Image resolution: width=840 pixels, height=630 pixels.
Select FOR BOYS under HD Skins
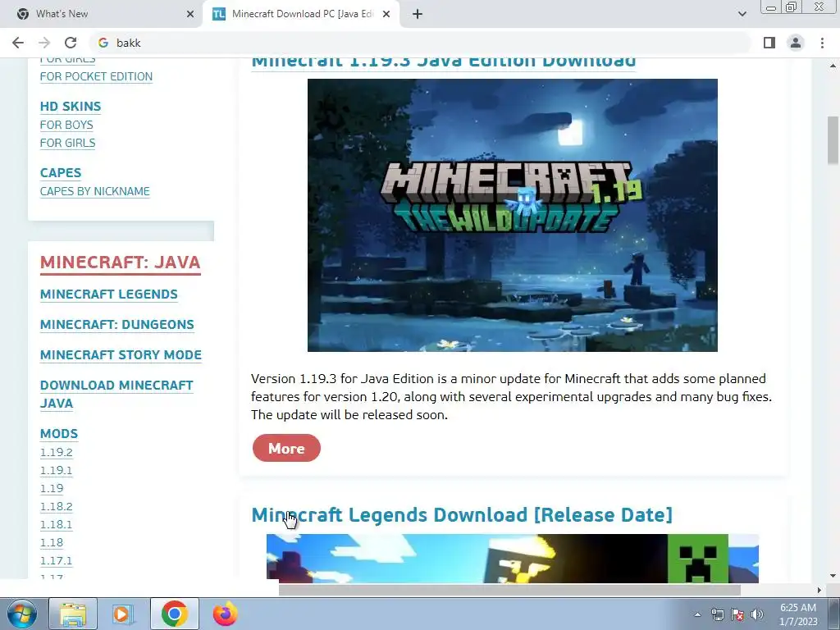[x=66, y=125]
